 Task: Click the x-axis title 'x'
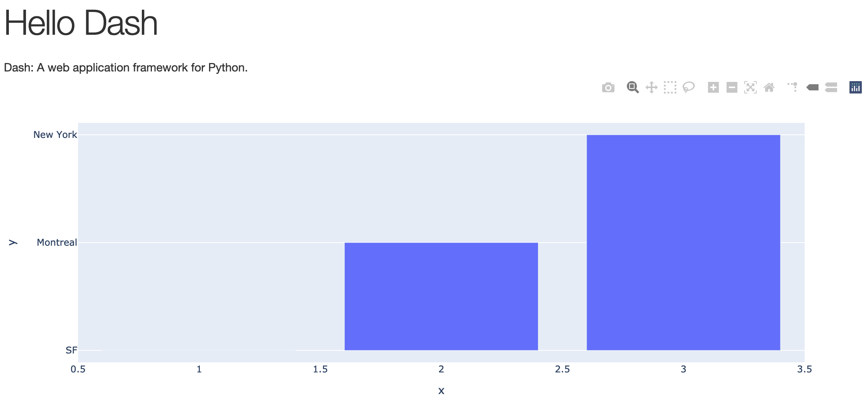[441, 391]
